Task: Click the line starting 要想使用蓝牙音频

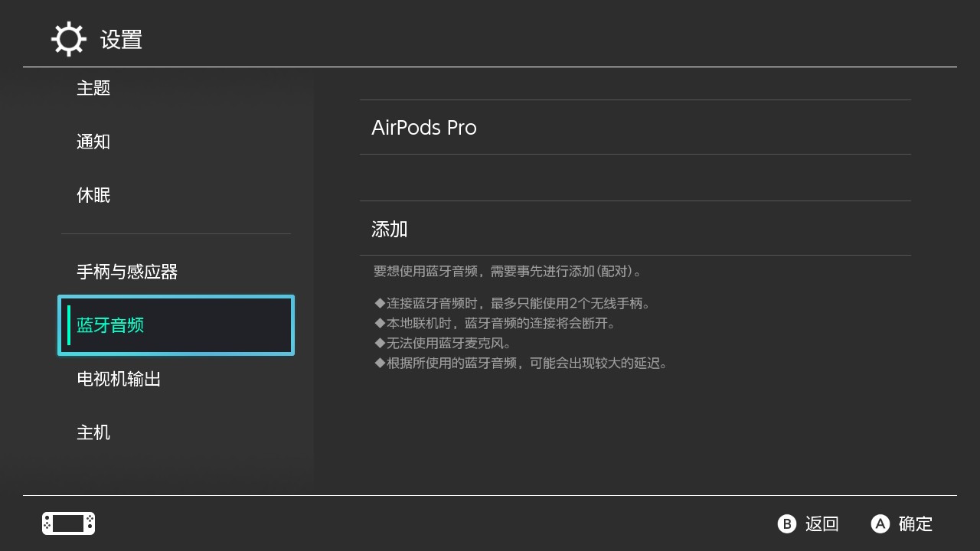Action: tap(508, 271)
